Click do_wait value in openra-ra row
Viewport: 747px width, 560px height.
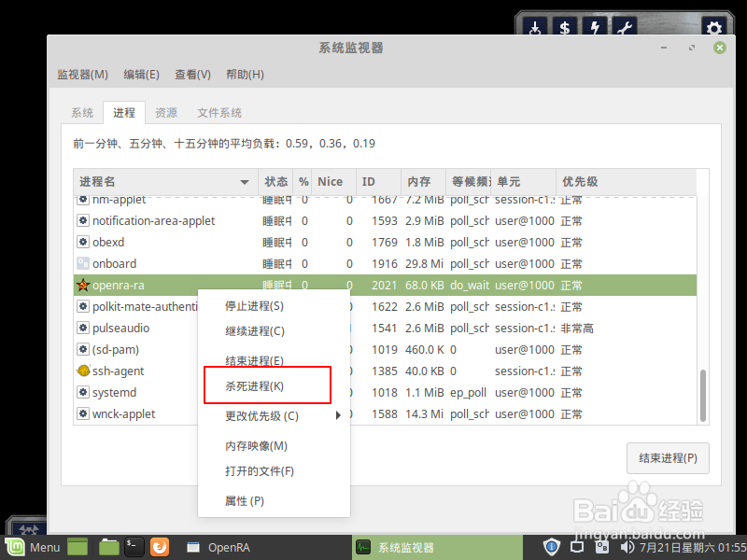click(470, 286)
